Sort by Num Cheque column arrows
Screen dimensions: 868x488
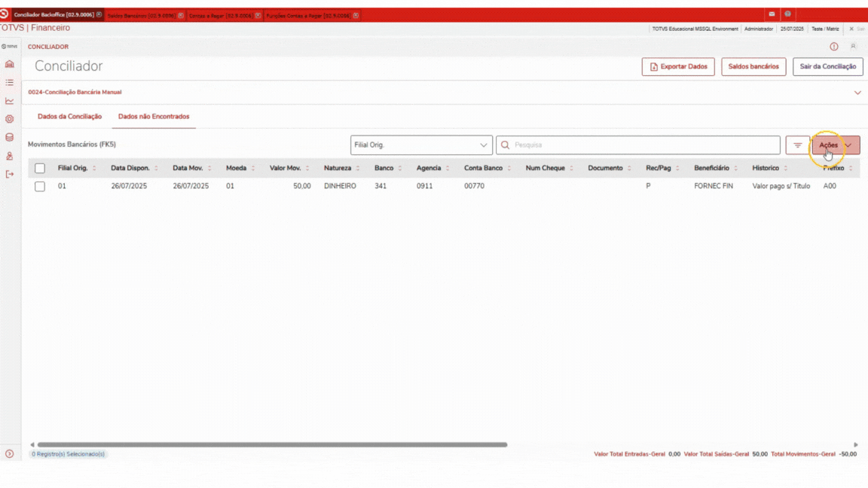coord(571,168)
